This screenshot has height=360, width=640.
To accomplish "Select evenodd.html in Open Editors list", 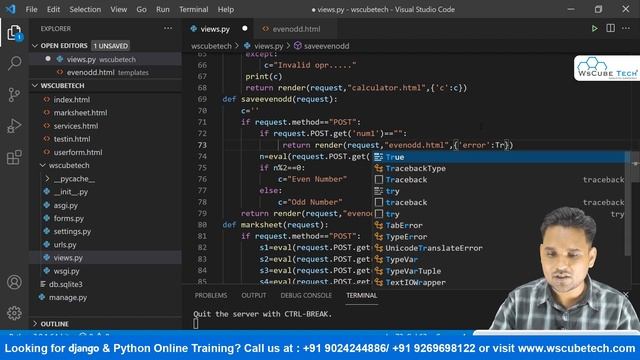I will point(106,72).
